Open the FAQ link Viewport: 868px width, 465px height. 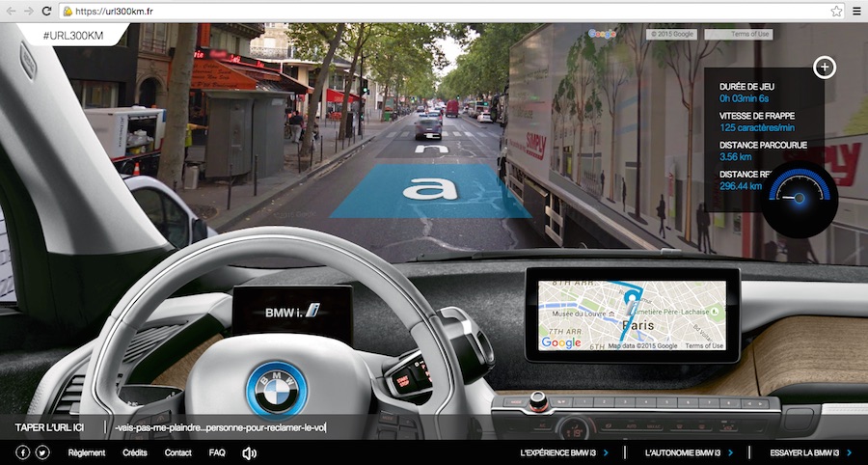[x=217, y=452]
